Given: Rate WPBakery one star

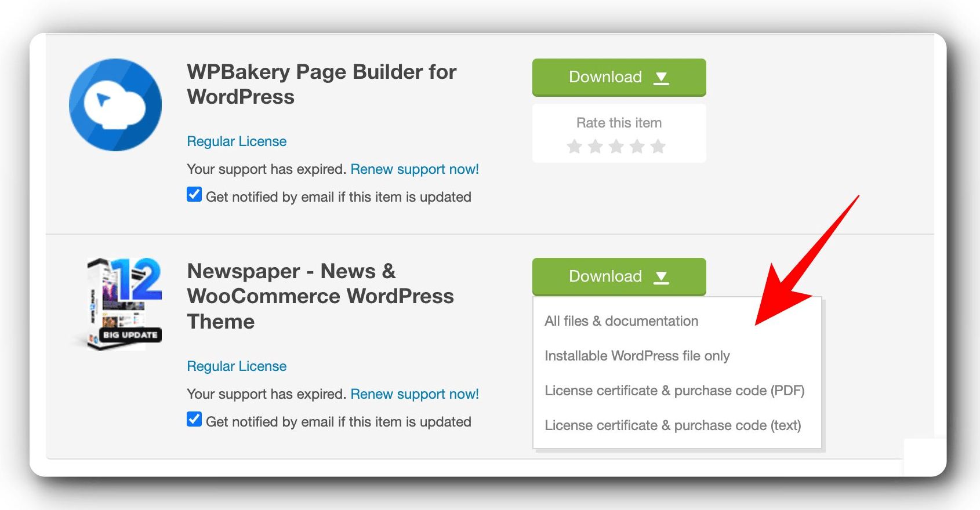Looking at the screenshot, I should [x=574, y=146].
